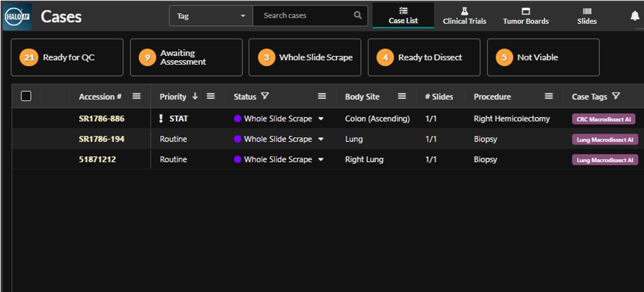
Task: Click the Colon (Ascending) body site cell
Action: [x=377, y=119]
